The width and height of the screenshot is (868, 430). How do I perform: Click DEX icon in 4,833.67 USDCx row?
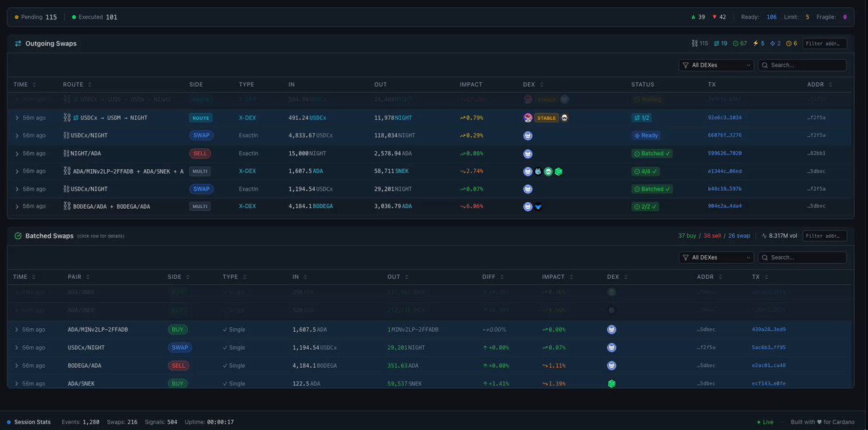[528, 135]
